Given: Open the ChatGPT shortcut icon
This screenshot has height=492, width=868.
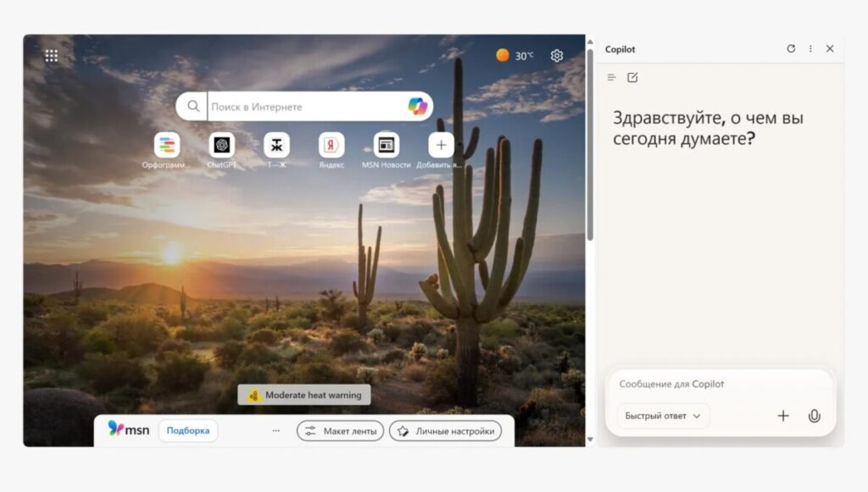Looking at the screenshot, I should pos(221,146).
